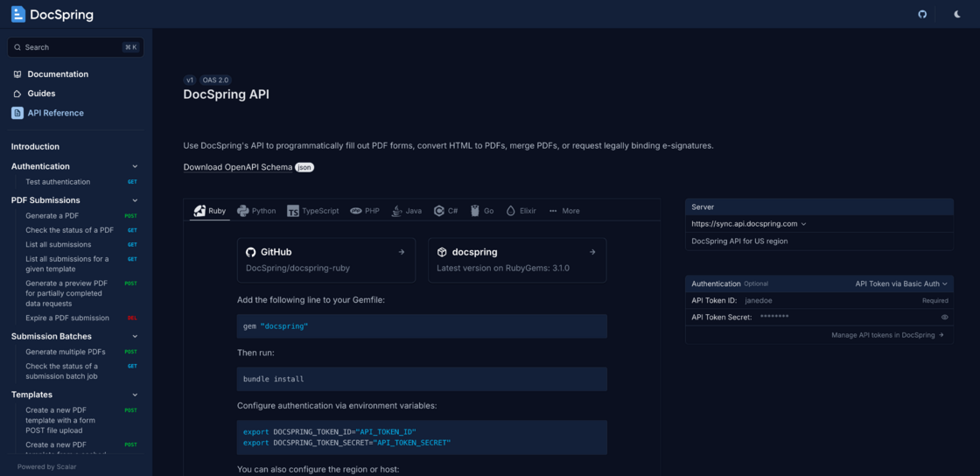The width and height of the screenshot is (980, 476).
Task: Open the GitHub icon in header
Action: 922,14
